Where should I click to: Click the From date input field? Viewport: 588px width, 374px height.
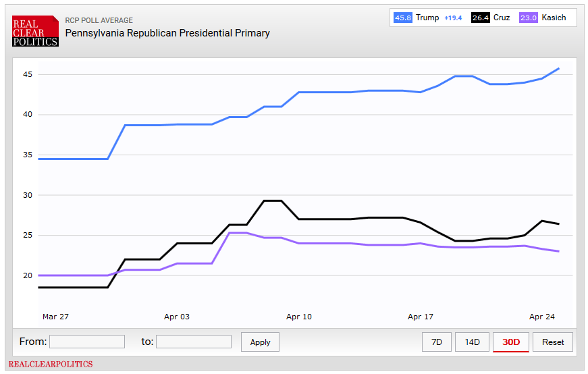(x=87, y=342)
